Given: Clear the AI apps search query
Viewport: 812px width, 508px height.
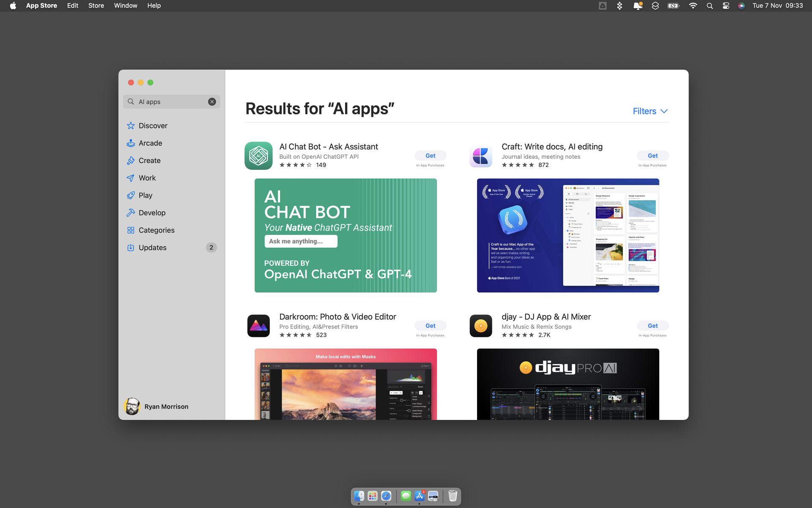Looking at the screenshot, I should tap(212, 102).
